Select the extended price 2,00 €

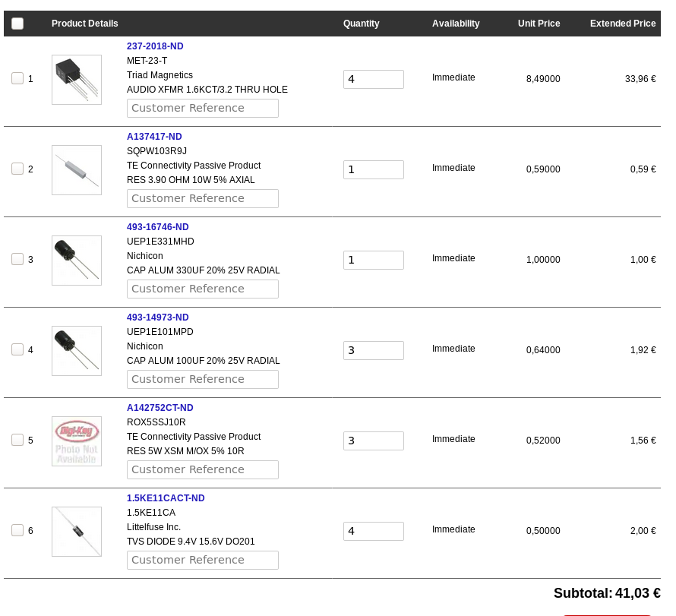click(x=643, y=531)
